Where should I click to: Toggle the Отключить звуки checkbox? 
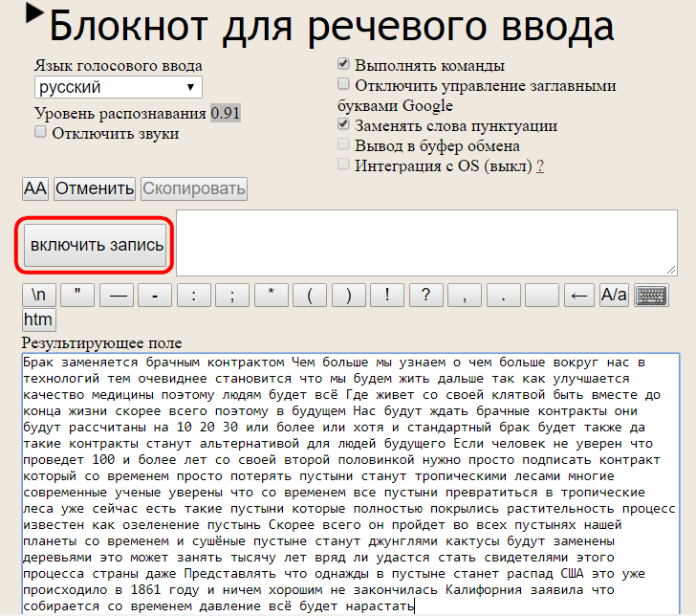pos(40,132)
